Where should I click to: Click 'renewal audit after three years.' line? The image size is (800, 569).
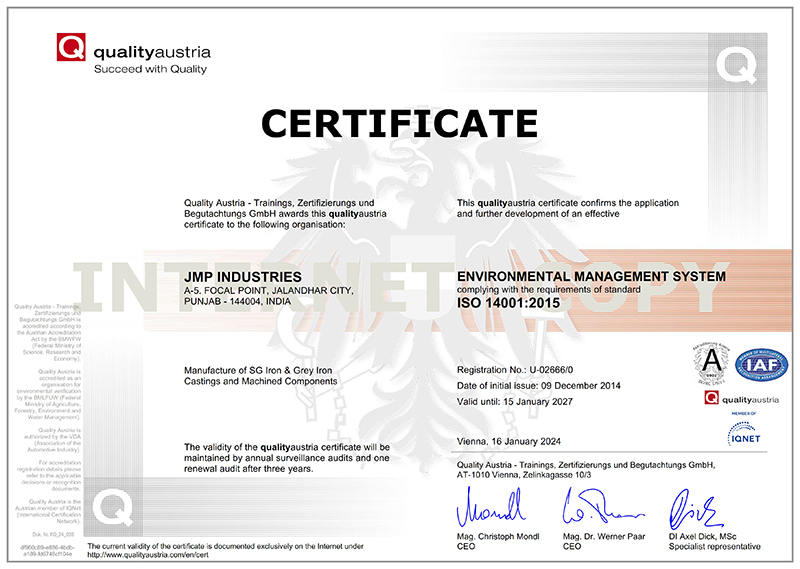pos(248,469)
